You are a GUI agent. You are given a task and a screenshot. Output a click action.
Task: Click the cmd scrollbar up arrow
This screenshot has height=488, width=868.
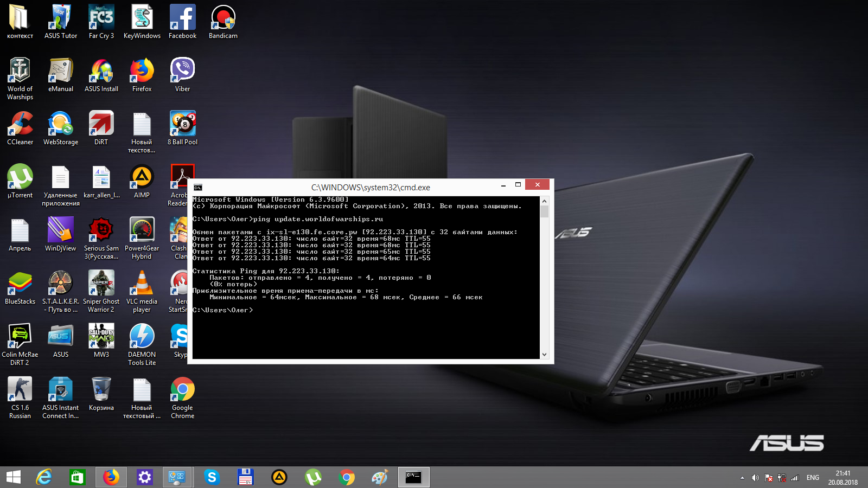(544, 201)
